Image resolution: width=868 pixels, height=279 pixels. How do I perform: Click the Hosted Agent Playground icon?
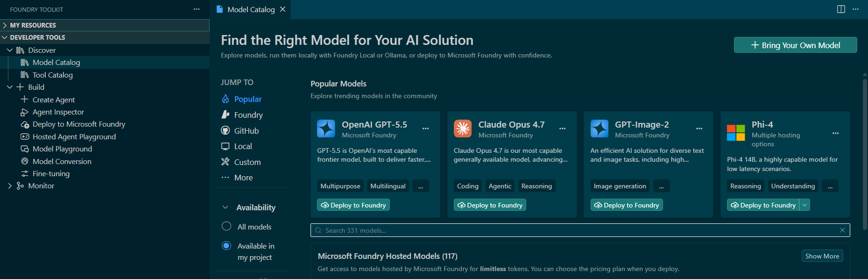(x=25, y=136)
